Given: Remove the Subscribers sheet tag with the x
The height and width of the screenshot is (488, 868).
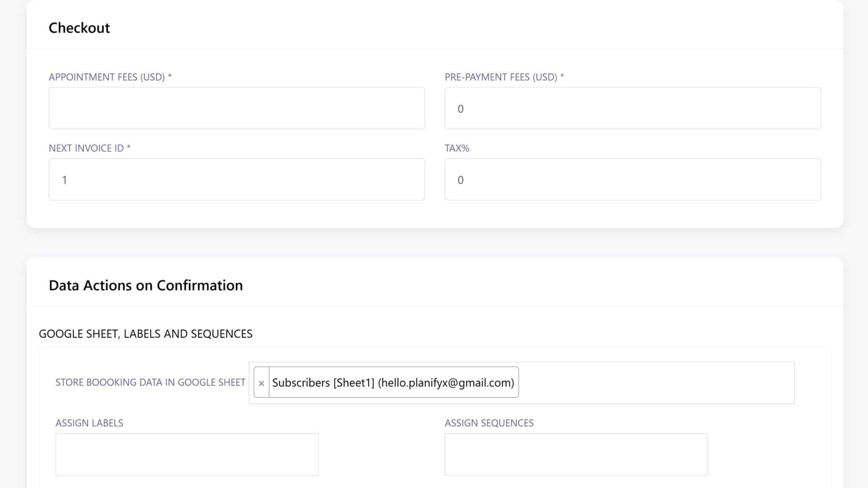Looking at the screenshot, I should click(262, 383).
